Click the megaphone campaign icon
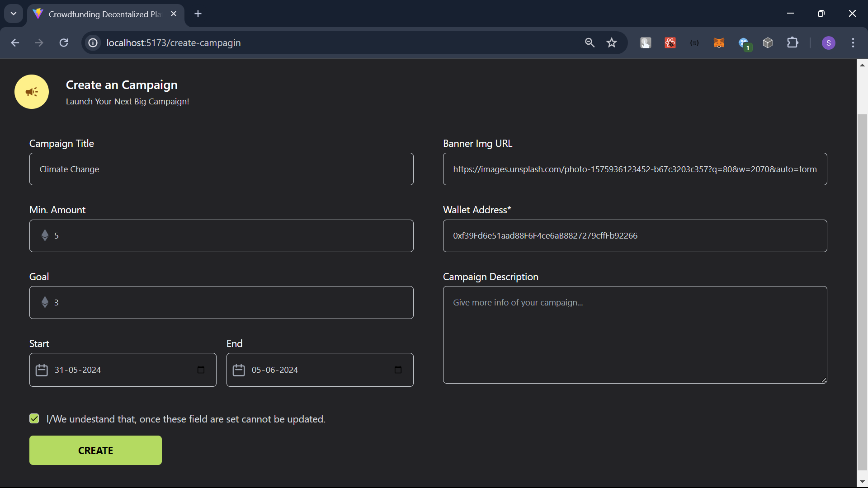The height and width of the screenshot is (488, 868). (x=32, y=92)
